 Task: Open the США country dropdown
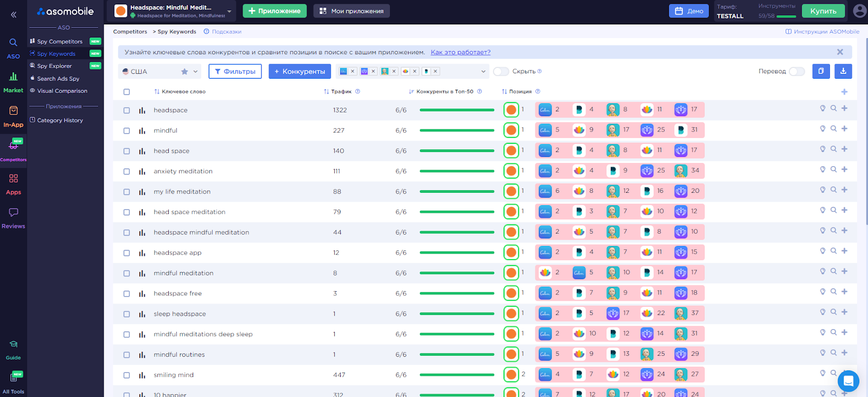tap(160, 71)
